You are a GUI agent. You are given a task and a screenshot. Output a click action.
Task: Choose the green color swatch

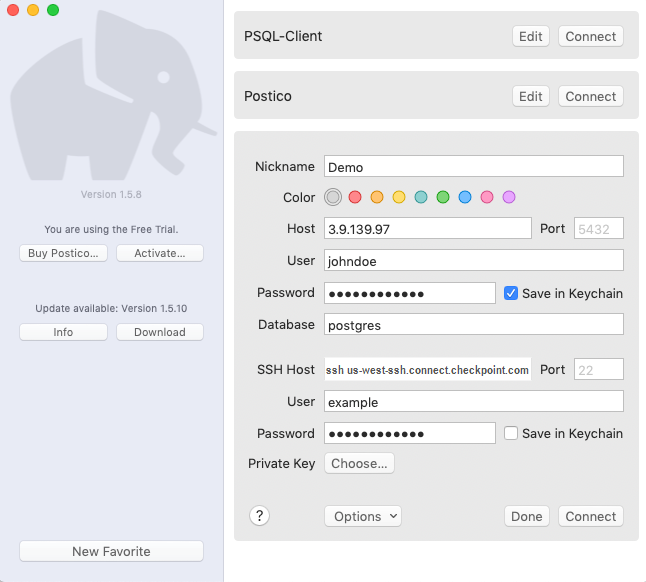tap(443, 197)
